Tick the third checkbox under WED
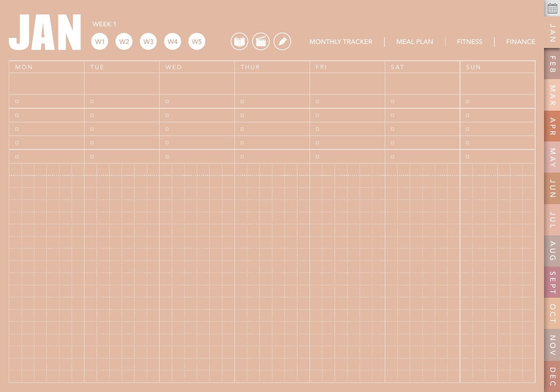560x392 pixels. tap(167, 129)
